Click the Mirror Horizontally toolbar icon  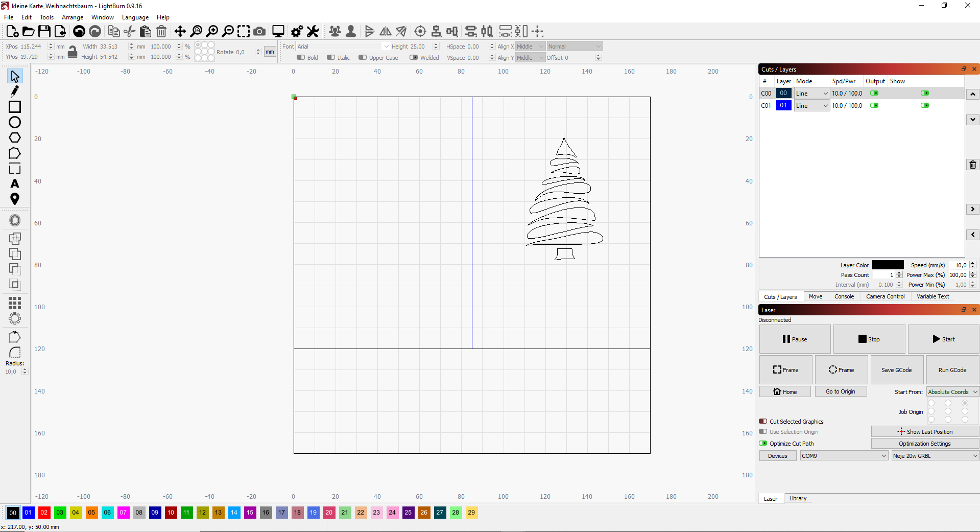385,31
